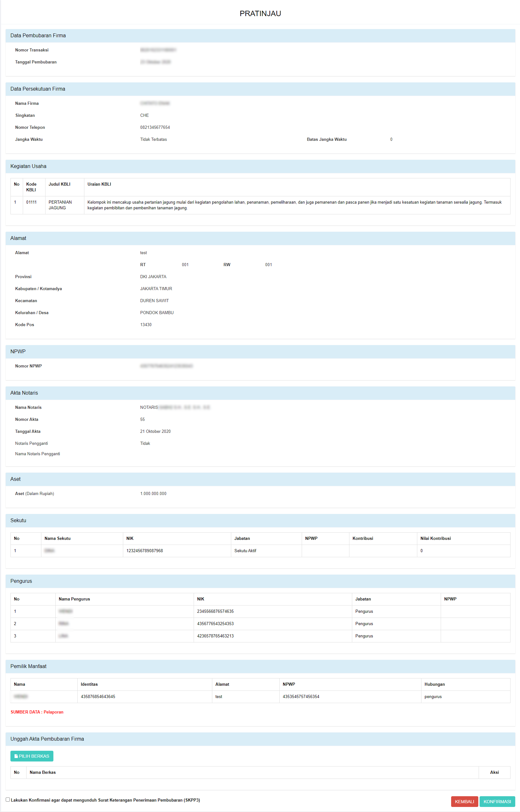Click the Unggah Akta Pembubaran Firma header
The width and height of the screenshot is (520, 812).
click(x=47, y=739)
